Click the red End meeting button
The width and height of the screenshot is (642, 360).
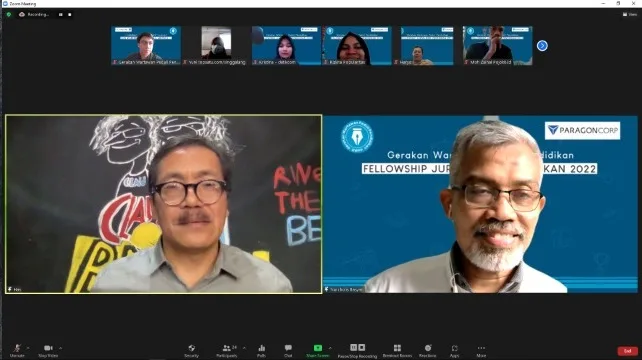coord(627,351)
